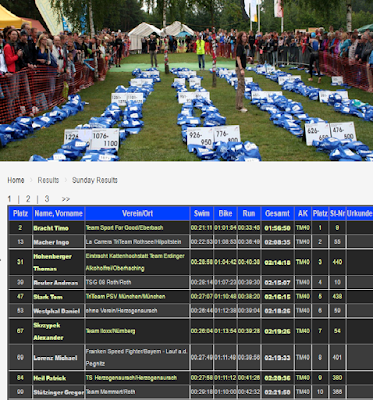Select athlete name Stark Tom

tap(48, 297)
